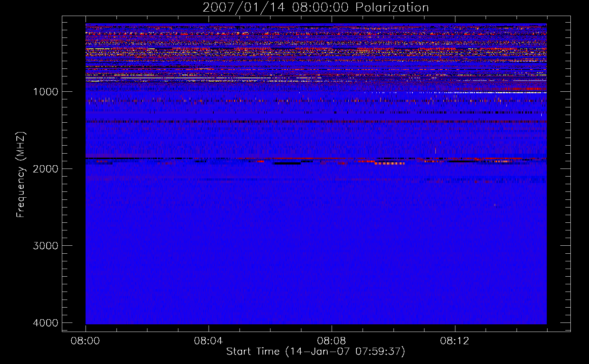Click the 08:08 time tick label
Viewport: 589px width, 364px height.
click(x=331, y=341)
